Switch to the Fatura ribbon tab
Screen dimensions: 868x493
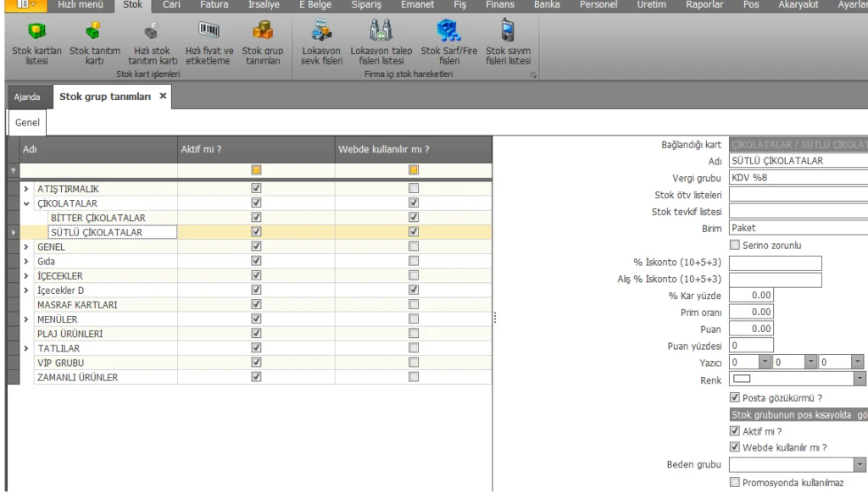pyautogui.click(x=214, y=5)
